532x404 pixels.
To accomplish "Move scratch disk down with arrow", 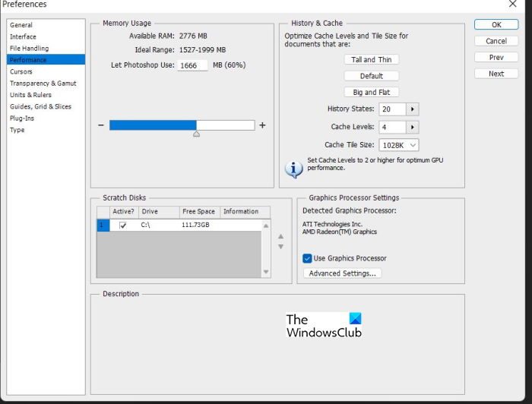I will point(280,247).
